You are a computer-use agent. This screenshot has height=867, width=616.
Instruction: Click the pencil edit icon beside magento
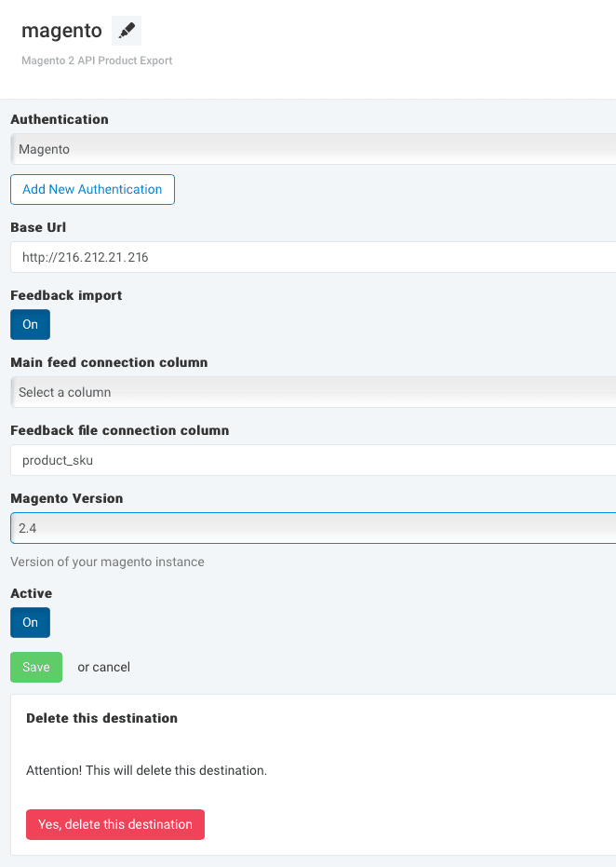(127, 31)
